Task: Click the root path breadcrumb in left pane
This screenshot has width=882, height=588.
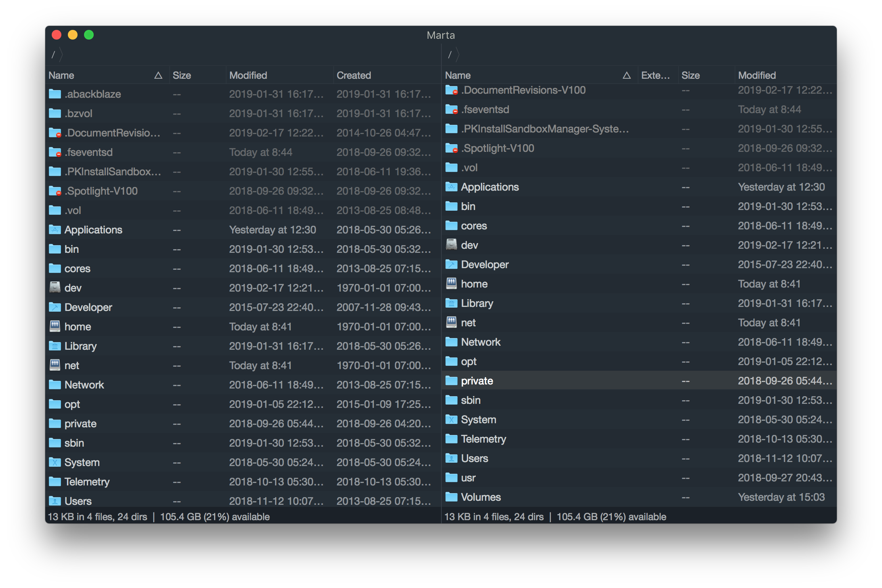Action: (x=53, y=55)
